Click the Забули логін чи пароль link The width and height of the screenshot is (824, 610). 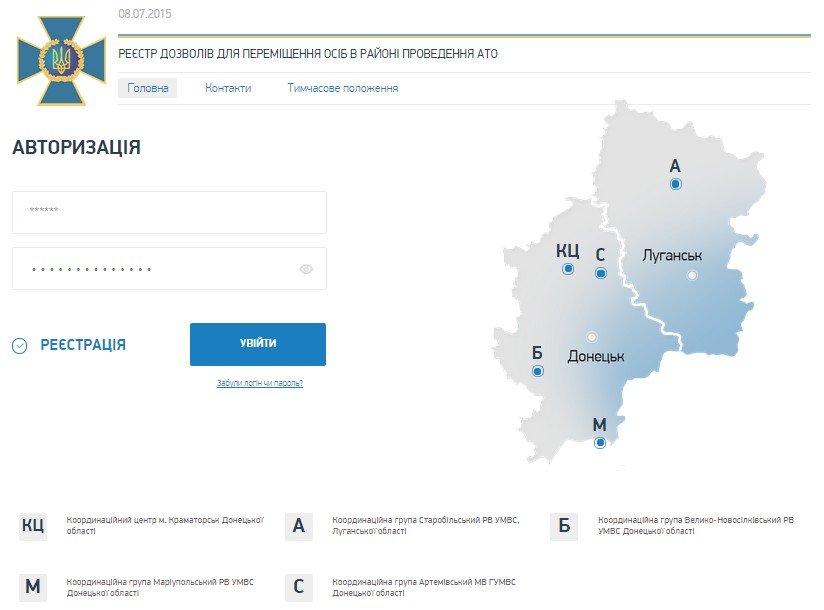[260, 383]
